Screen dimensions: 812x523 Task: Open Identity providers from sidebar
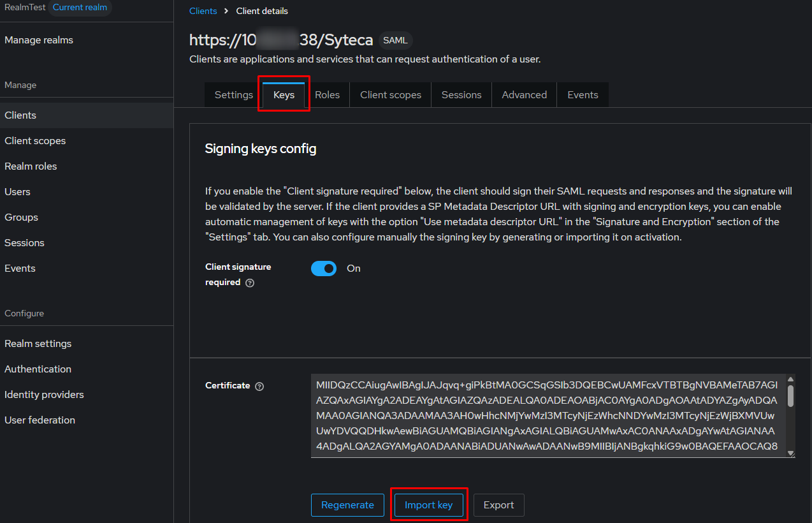[x=44, y=395]
